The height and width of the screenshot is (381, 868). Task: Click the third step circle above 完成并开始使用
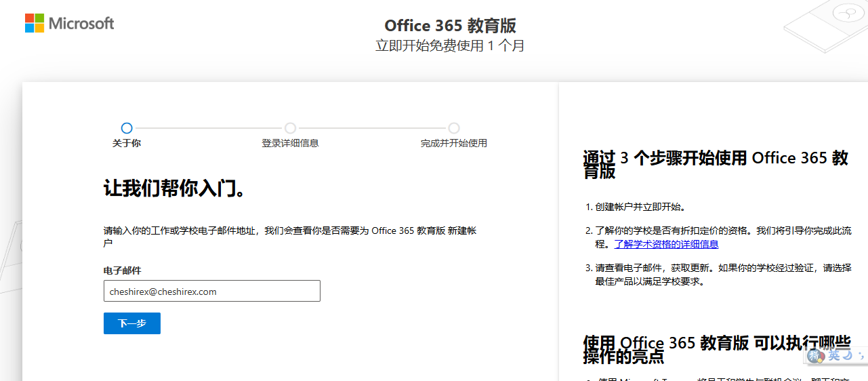pyautogui.click(x=454, y=128)
